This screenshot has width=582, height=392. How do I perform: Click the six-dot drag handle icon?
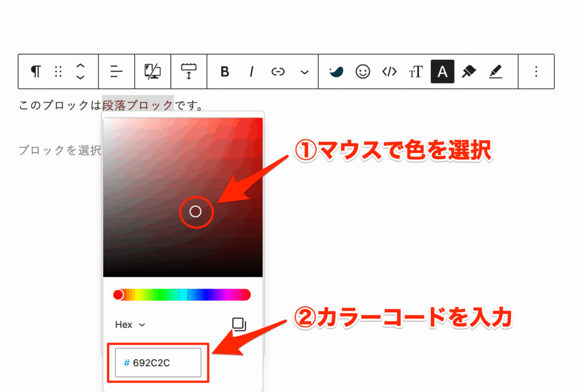pos(58,71)
